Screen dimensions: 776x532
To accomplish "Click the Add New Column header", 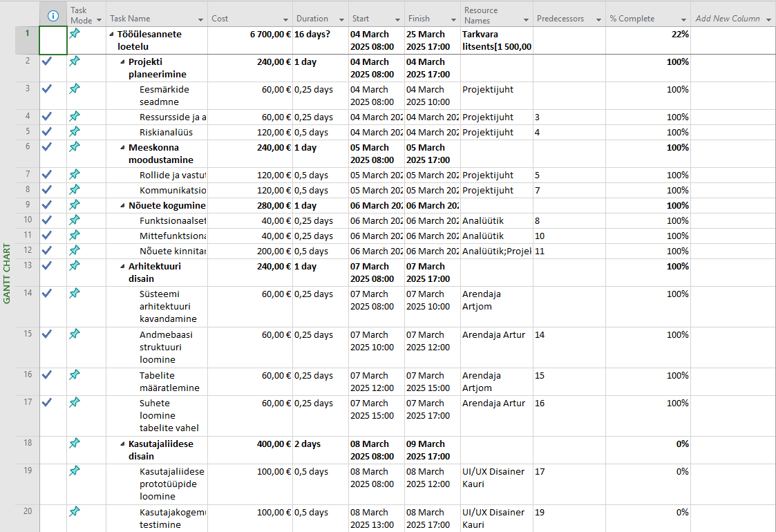I will (728, 19).
